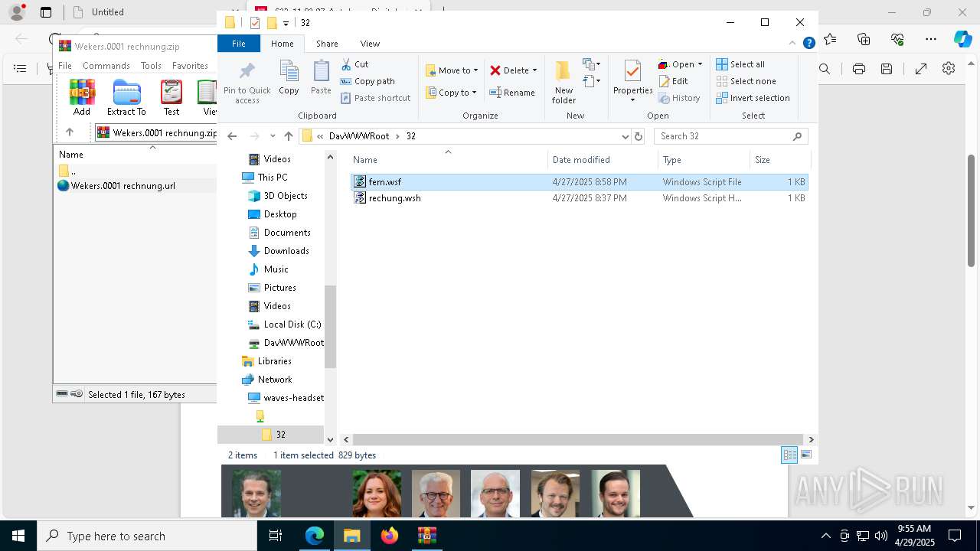
Task: Click Copy path in the ribbon
Action: (367, 81)
